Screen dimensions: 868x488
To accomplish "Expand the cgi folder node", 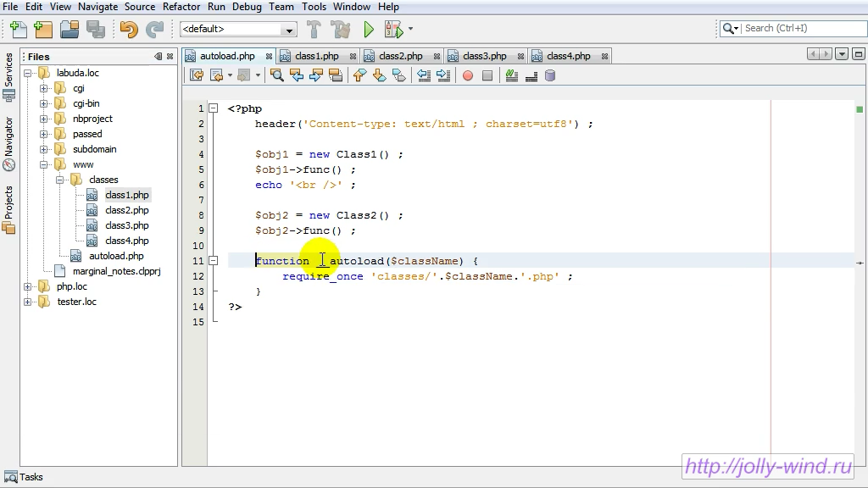I will click(x=44, y=88).
